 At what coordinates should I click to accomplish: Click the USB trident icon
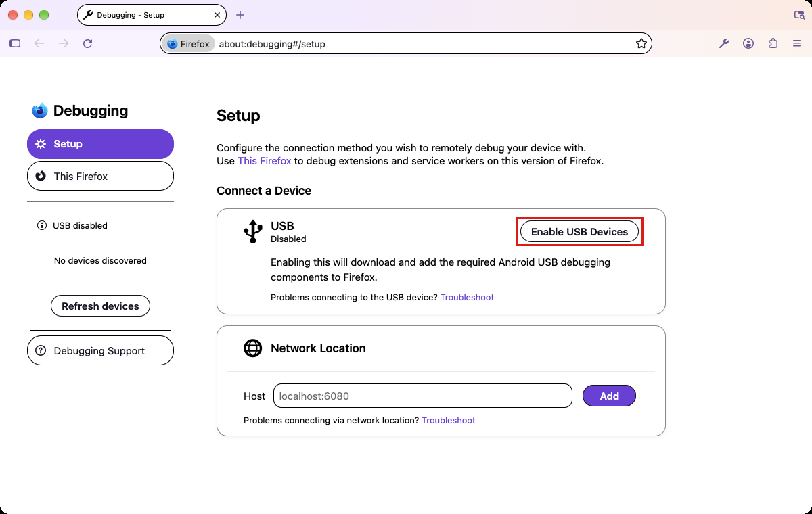pos(252,231)
